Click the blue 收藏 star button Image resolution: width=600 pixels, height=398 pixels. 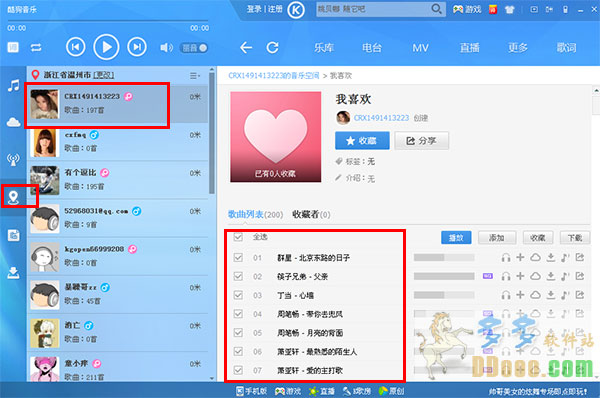(x=362, y=141)
